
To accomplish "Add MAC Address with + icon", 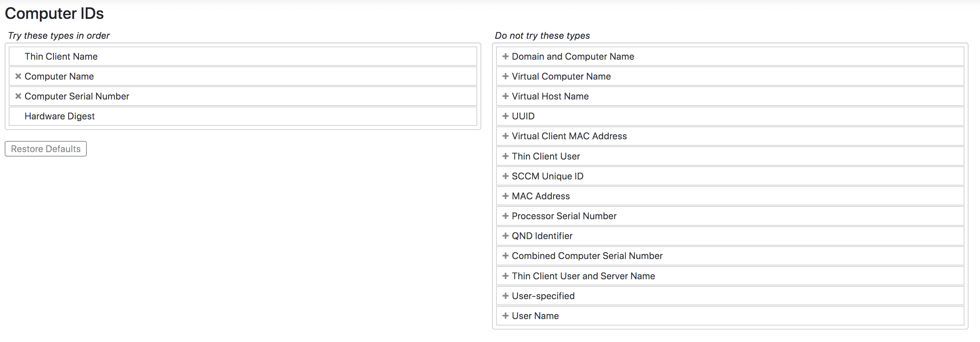I will [x=505, y=196].
